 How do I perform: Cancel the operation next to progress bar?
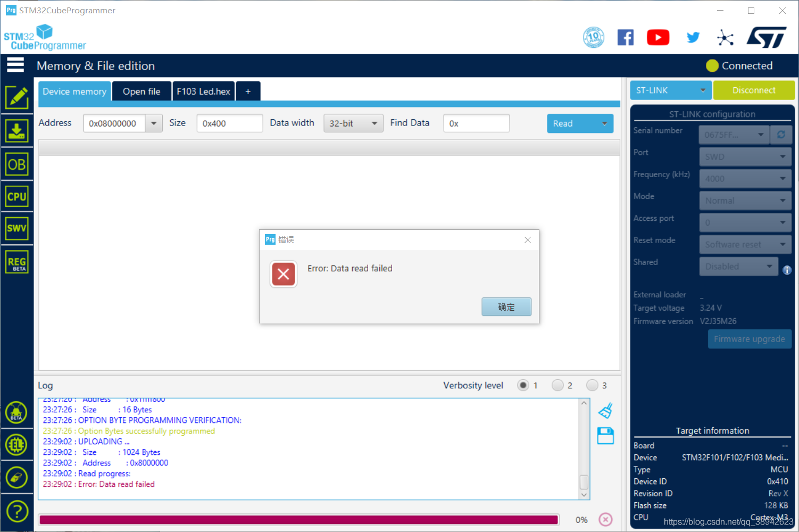[605, 519]
